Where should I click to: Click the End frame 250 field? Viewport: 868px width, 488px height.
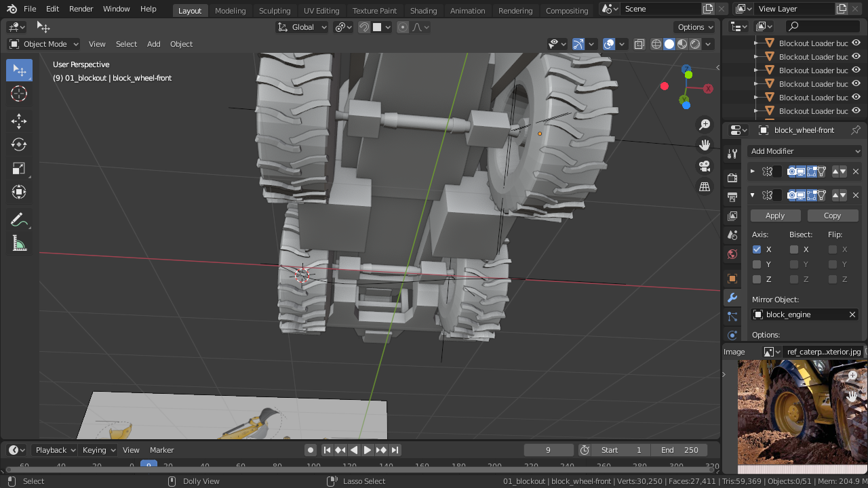tap(679, 450)
